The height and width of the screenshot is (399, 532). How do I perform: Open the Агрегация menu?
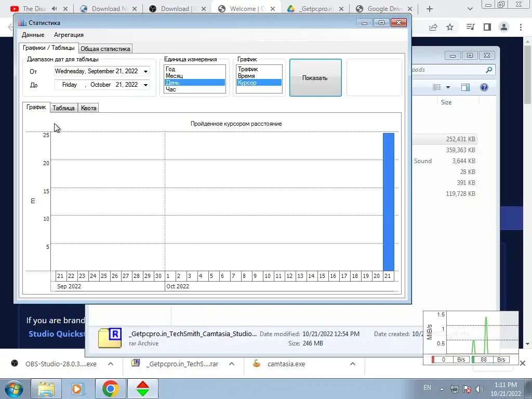point(69,35)
